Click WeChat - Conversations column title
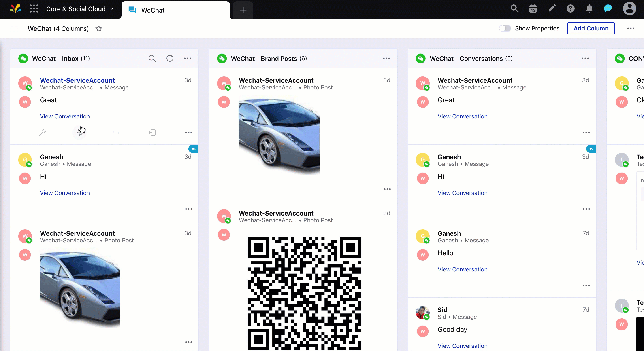Image resolution: width=644 pixels, height=351 pixels. (466, 58)
